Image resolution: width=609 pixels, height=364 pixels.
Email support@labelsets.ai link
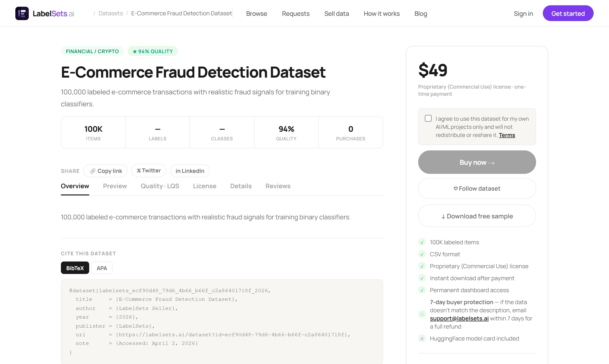pos(459,318)
